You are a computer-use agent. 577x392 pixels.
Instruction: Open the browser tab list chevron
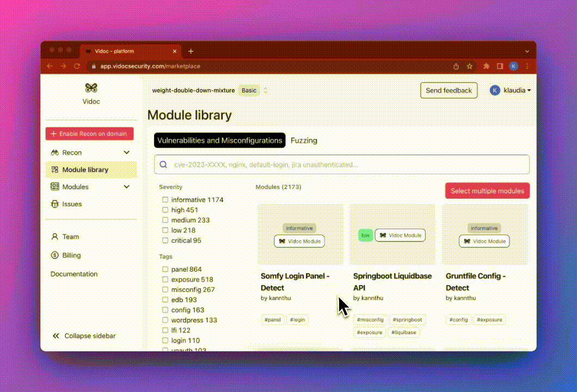527,52
